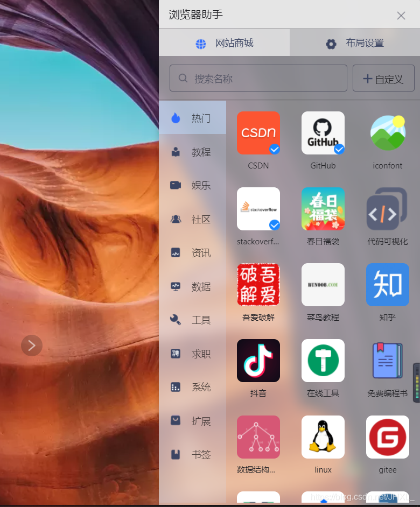This screenshot has width=420, height=507.
Task: Select the 教程 category
Action: (193, 152)
